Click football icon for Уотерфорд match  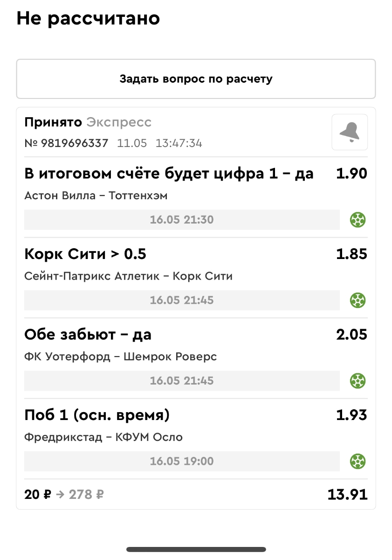coord(358,381)
